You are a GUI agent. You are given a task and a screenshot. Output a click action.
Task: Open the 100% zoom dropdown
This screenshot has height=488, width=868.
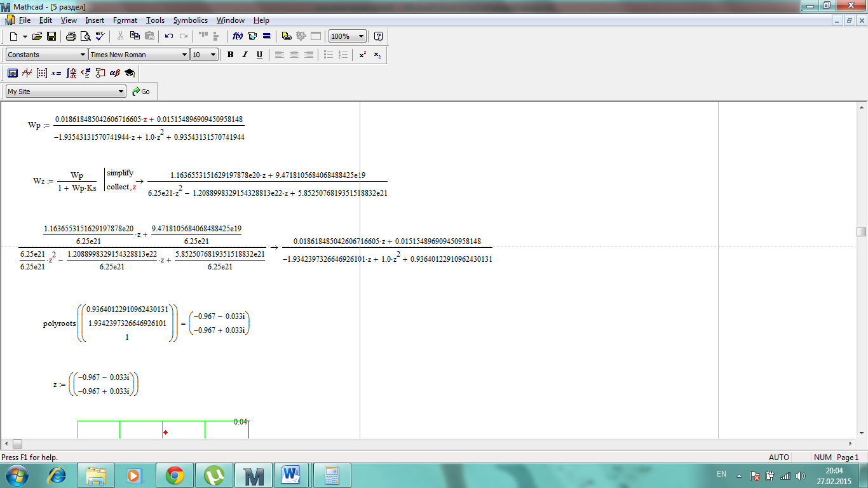tap(361, 36)
